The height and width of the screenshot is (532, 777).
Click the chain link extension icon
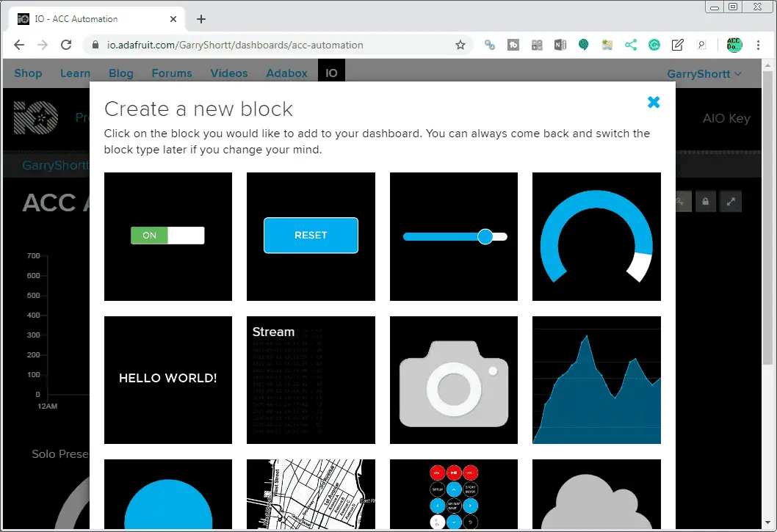tap(490, 45)
